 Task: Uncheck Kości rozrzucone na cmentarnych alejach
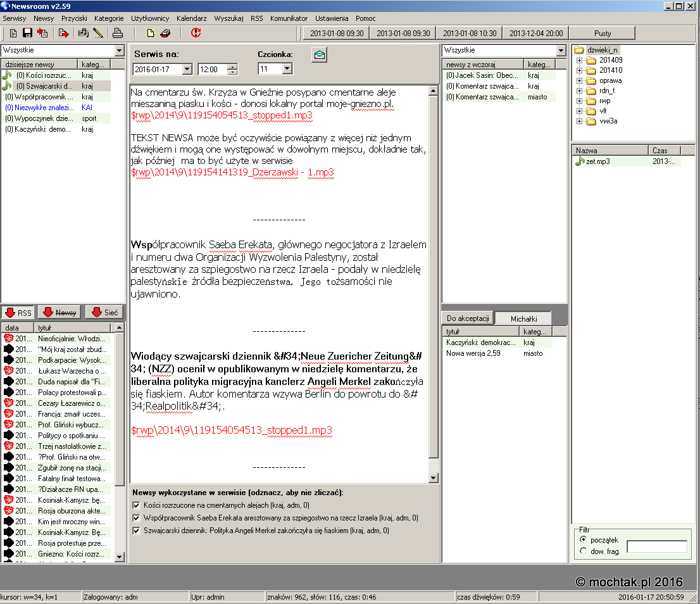point(136,505)
